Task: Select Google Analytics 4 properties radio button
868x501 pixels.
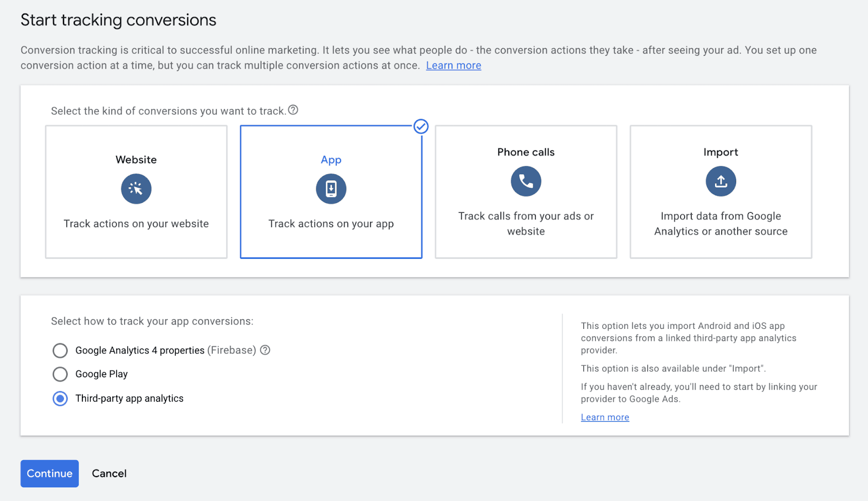Action: pos(60,351)
